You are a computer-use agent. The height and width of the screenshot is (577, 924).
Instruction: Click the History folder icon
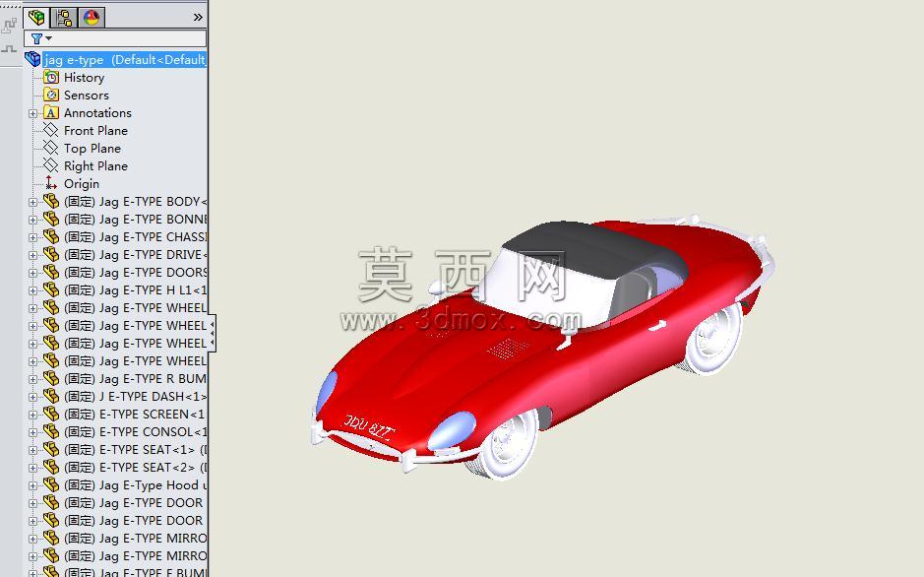(x=51, y=77)
